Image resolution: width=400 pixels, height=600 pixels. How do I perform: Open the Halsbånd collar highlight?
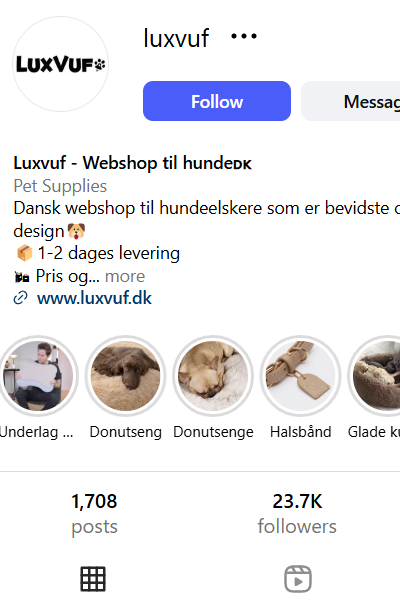(x=300, y=376)
